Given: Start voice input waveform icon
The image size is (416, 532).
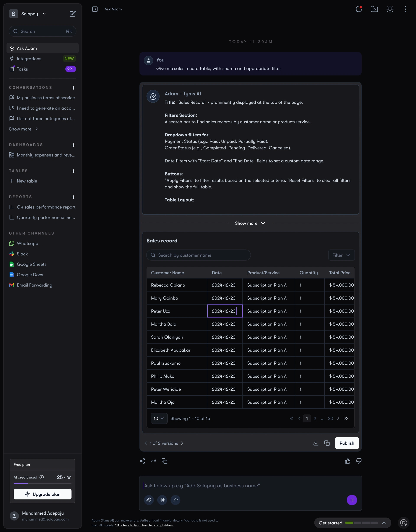Looking at the screenshot, I should (x=162, y=500).
